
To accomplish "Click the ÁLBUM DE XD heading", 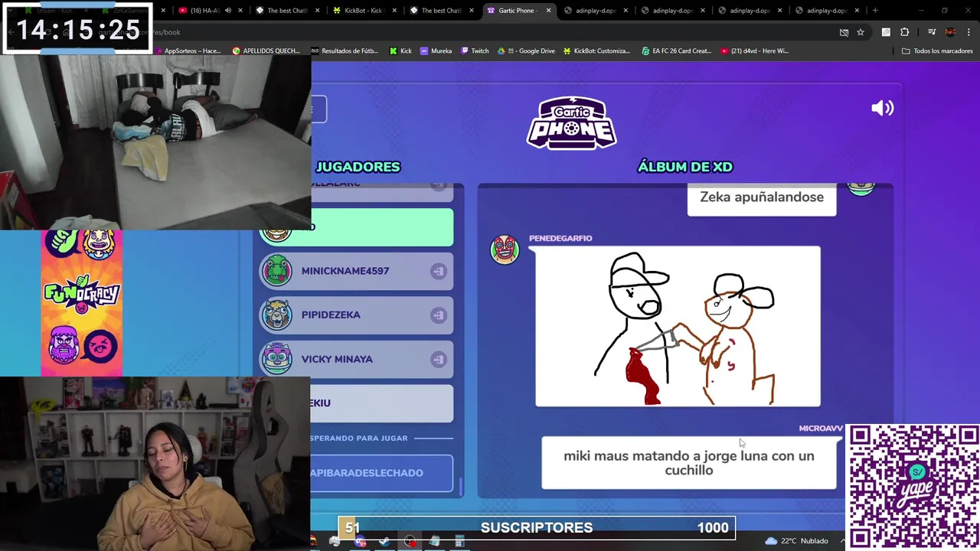I will [684, 167].
